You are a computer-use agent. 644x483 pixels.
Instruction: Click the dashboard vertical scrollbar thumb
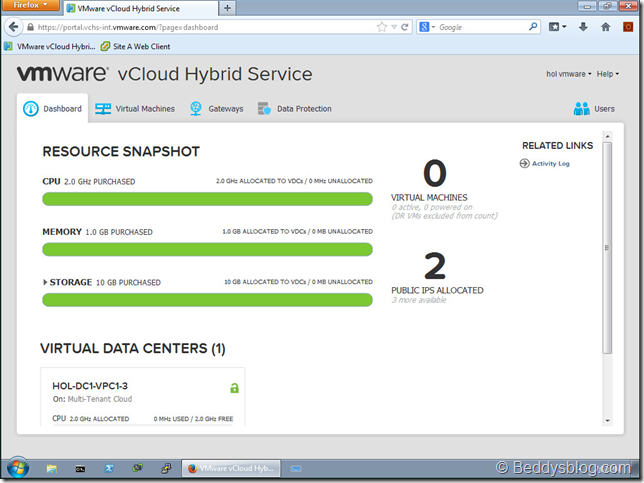pos(607,248)
